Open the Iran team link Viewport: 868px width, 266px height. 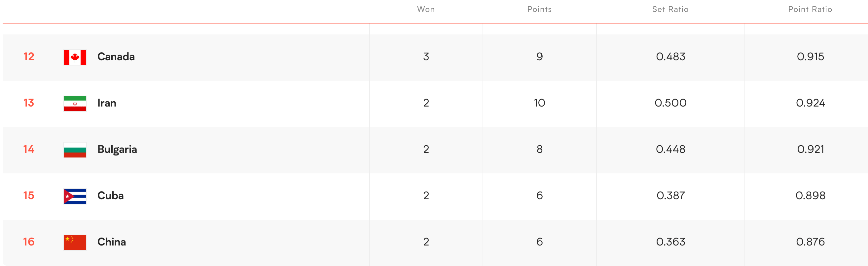tap(107, 103)
